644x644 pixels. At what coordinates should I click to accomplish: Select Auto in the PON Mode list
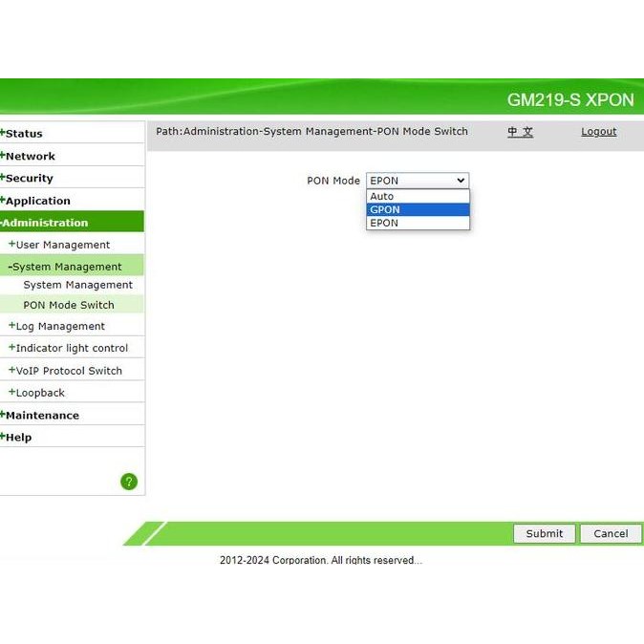tap(418, 196)
